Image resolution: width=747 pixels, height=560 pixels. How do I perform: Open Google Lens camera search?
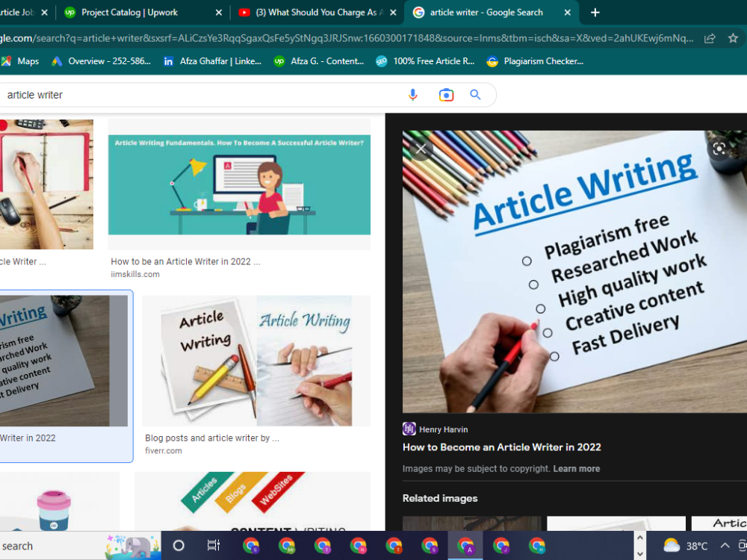tap(445, 94)
